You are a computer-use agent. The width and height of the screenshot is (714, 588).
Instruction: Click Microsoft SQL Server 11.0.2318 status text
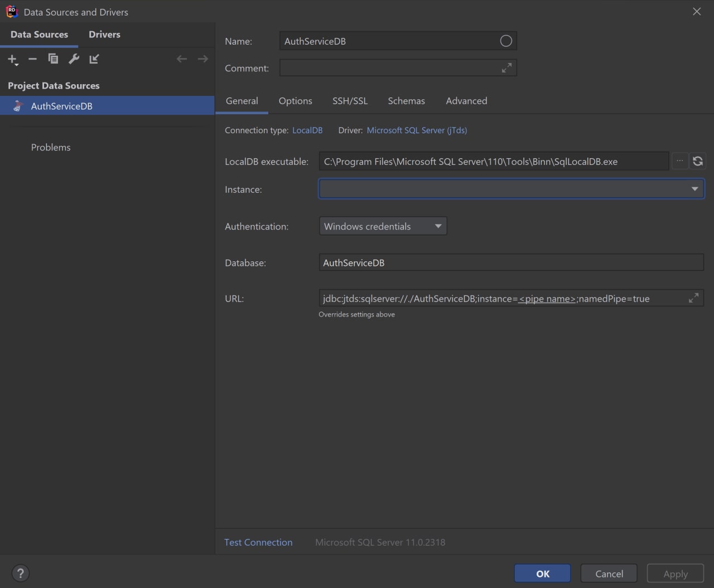coord(380,542)
